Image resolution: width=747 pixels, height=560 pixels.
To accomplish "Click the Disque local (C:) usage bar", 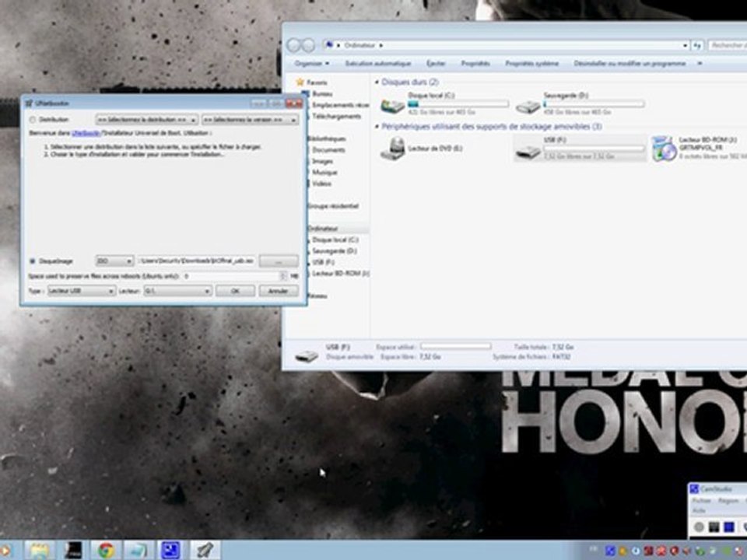I will [458, 103].
